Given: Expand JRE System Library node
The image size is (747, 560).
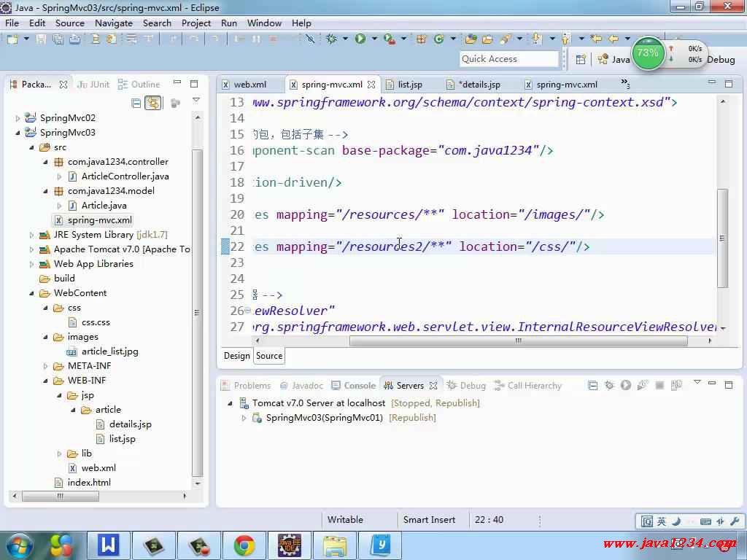Looking at the screenshot, I should [x=31, y=236].
